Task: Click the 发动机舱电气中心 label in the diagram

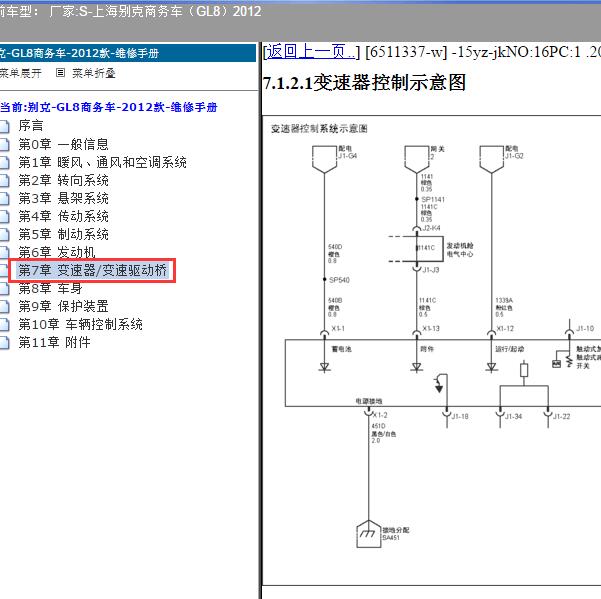Action: click(460, 249)
